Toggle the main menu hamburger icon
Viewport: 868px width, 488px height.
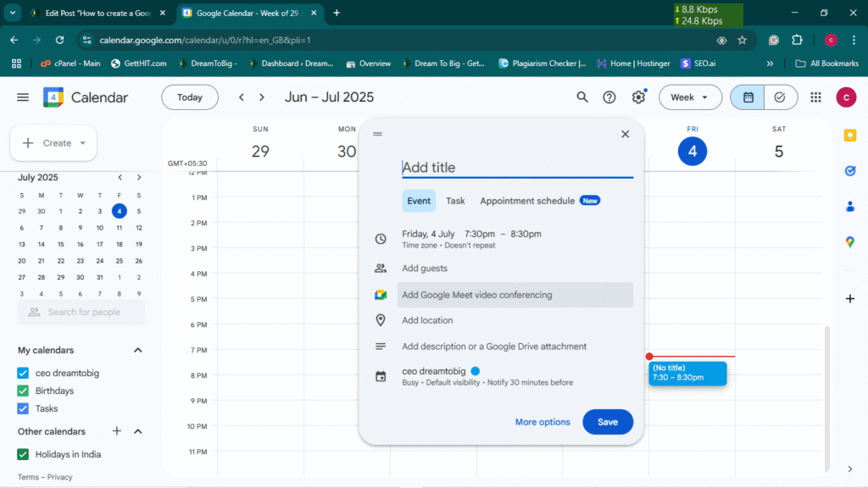(23, 97)
